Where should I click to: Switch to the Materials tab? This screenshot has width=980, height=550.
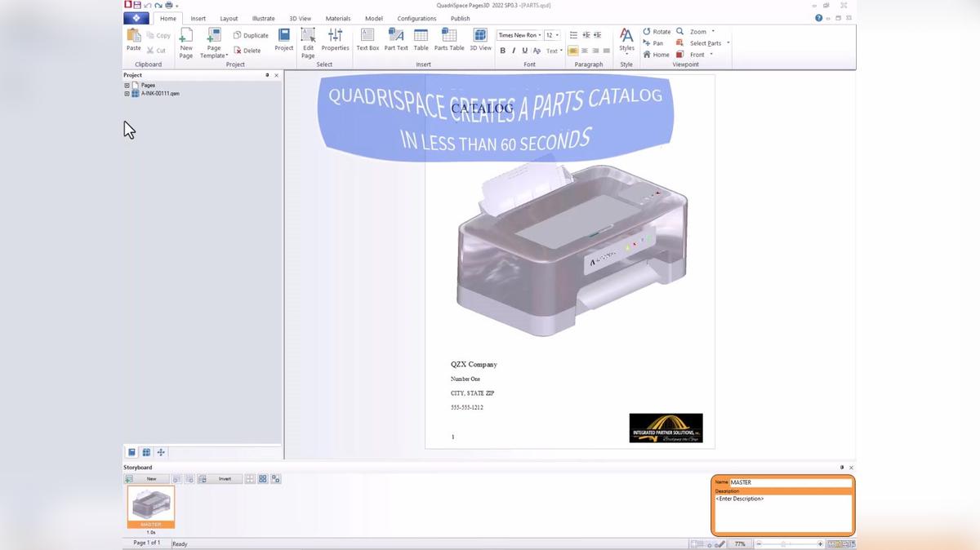point(338,18)
